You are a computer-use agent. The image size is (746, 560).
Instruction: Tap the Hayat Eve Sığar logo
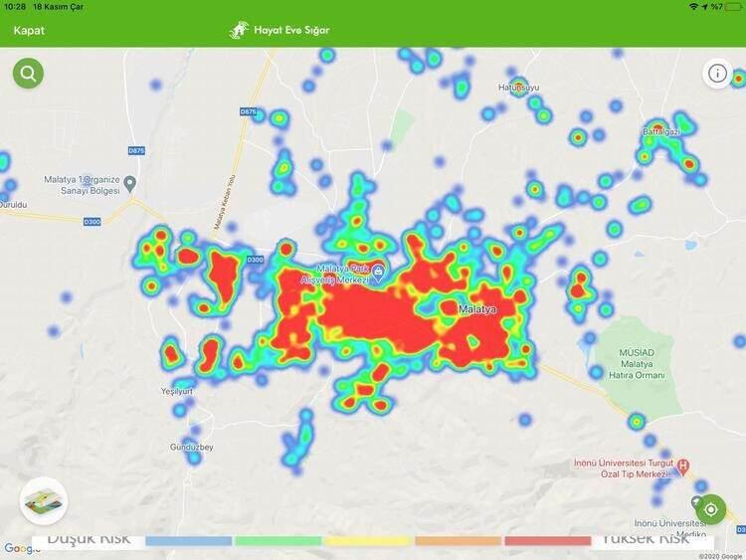280,30
